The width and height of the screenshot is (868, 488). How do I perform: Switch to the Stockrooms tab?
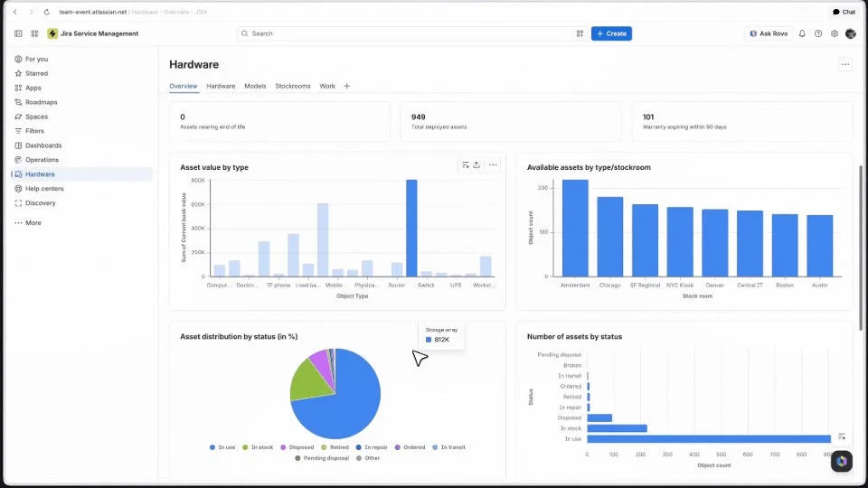click(293, 87)
